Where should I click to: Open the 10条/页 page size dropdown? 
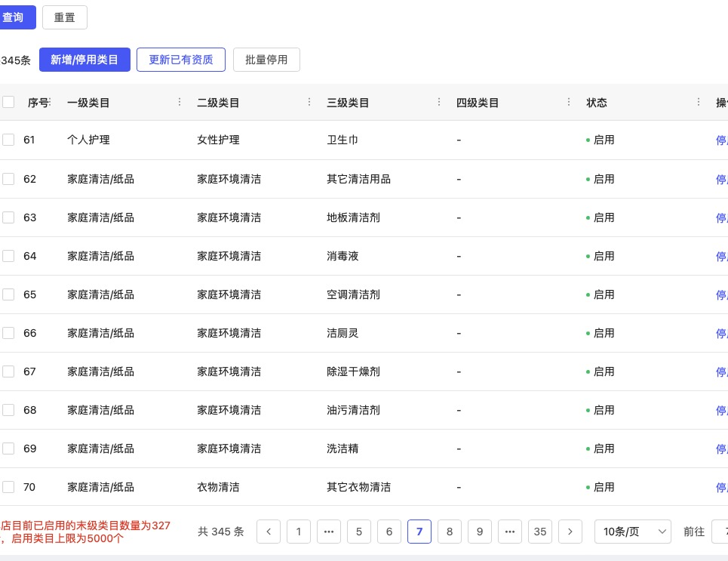632,532
